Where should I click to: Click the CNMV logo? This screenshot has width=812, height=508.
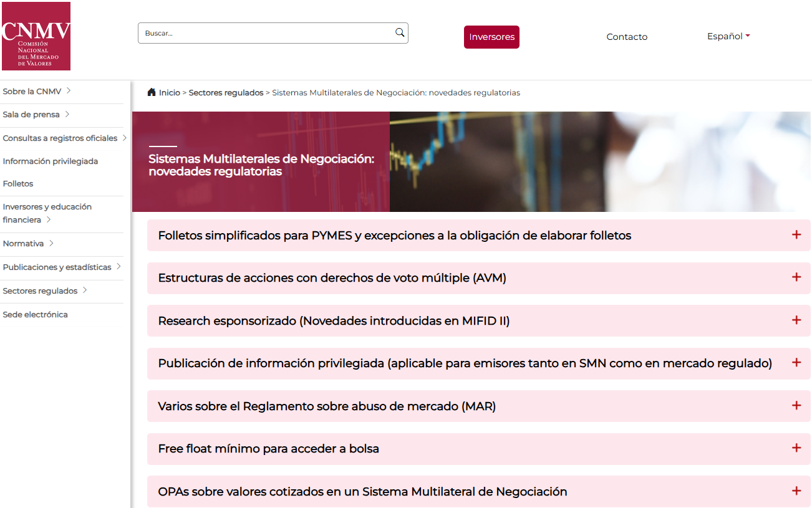coord(36,36)
